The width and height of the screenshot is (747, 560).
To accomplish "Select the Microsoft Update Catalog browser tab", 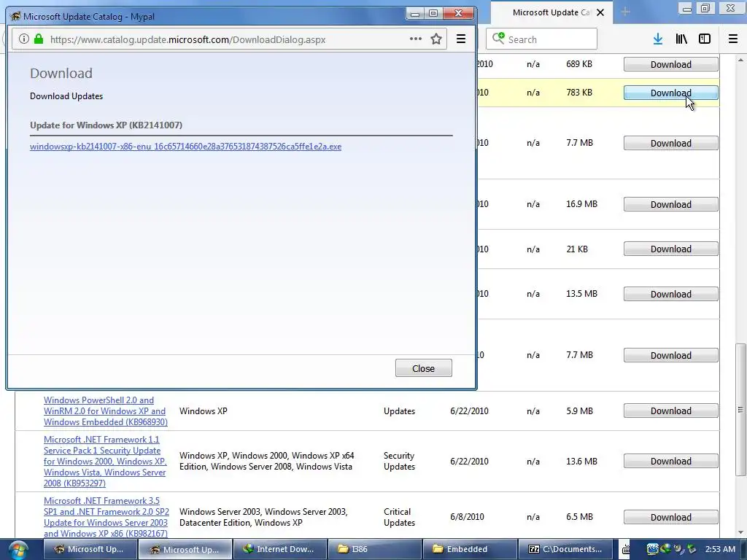I will tap(551, 12).
